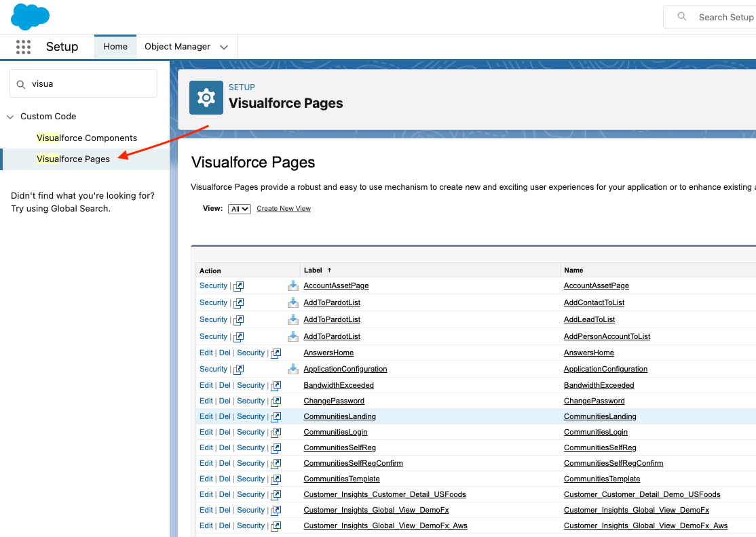
Task: Click preview icon for AnswersHome row
Action: pos(276,353)
